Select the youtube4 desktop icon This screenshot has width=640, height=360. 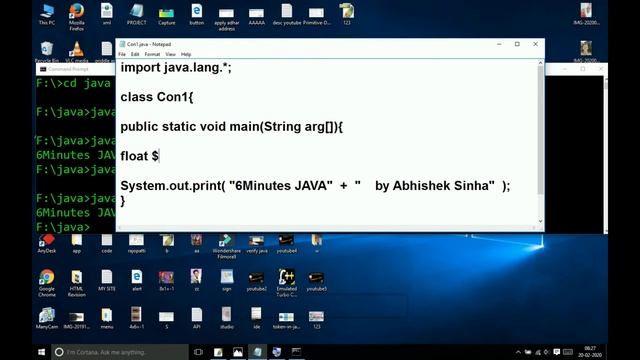click(x=287, y=243)
